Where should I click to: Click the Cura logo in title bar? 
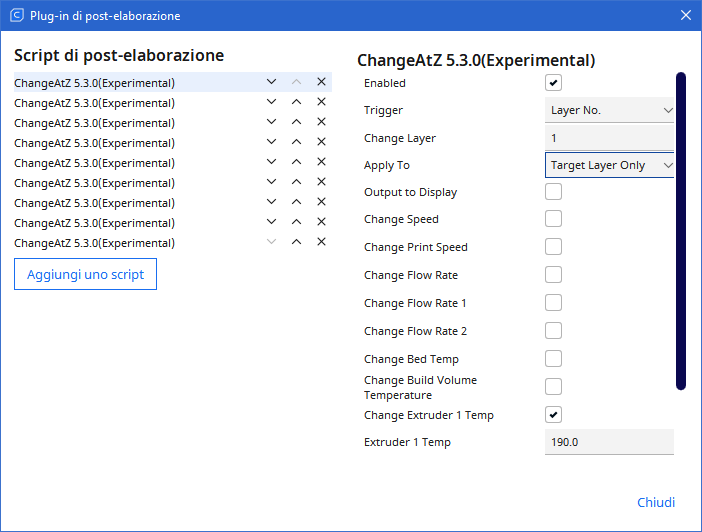(x=16, y=16)
